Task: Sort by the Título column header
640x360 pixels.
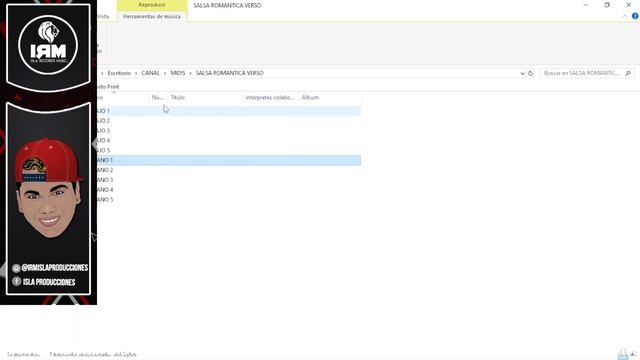Action: (204, 98)
